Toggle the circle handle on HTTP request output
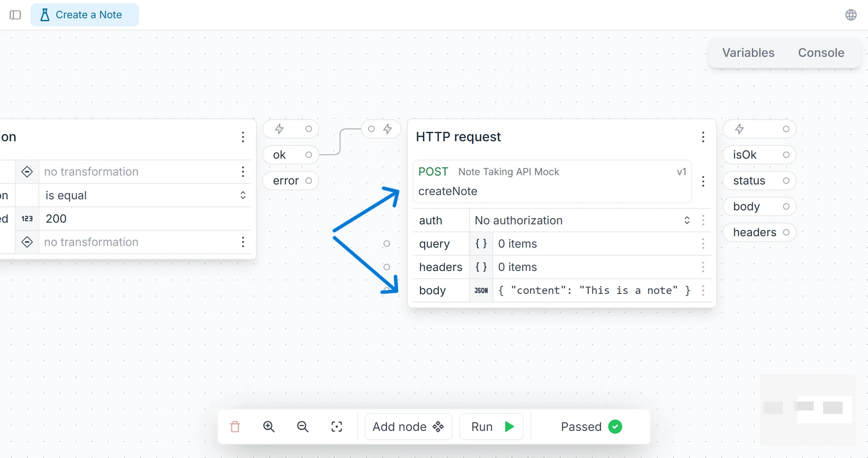The image size is (868, 458). click(x=787, y=129)
